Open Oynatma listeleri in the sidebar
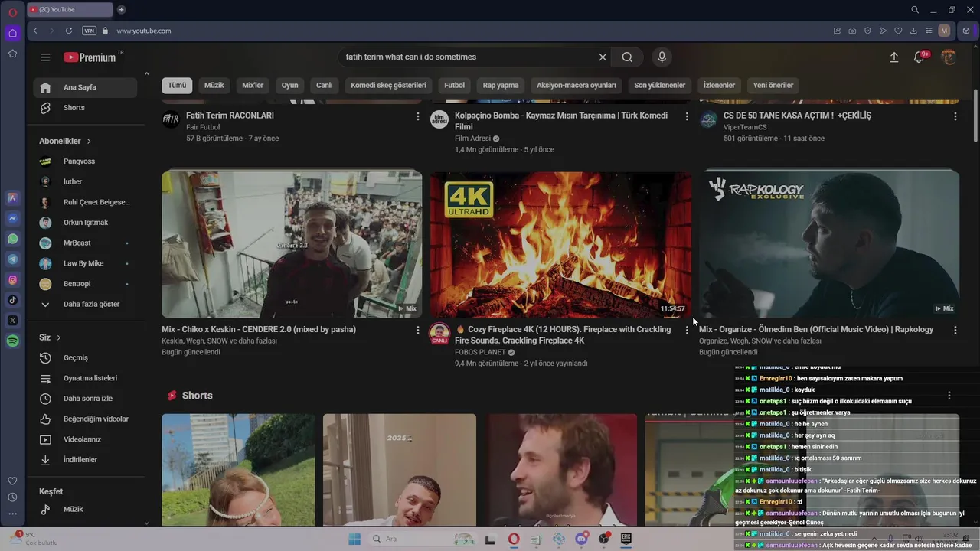 (85, 378)
